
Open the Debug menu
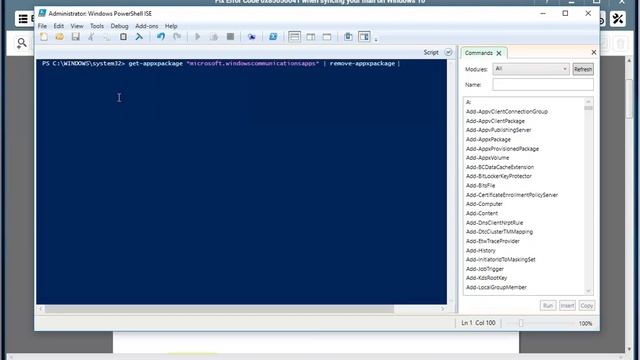(119, 26)
